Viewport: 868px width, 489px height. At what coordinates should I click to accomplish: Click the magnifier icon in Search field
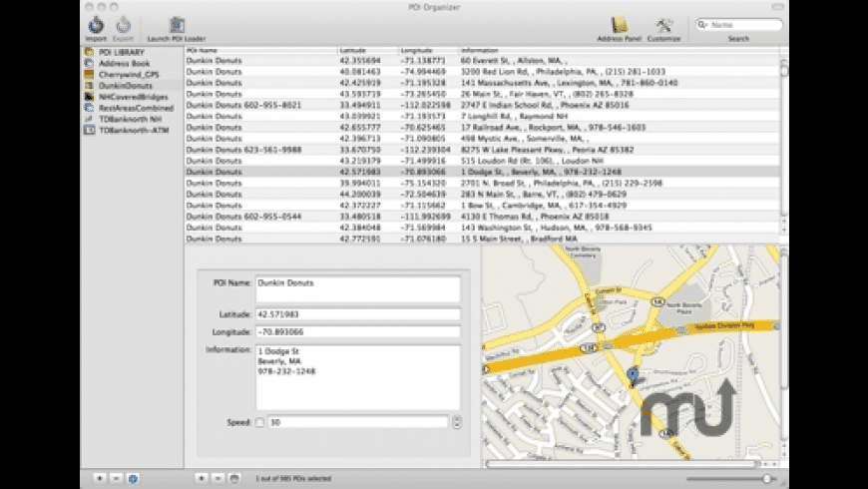(x=703, y=24)
